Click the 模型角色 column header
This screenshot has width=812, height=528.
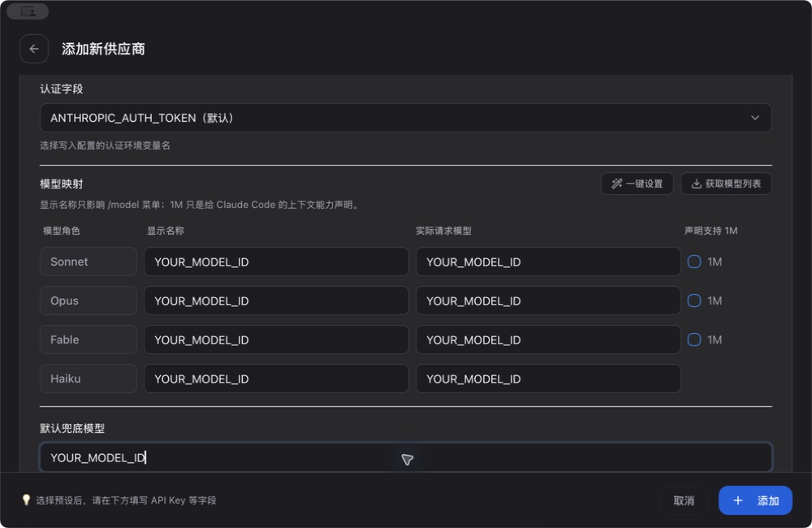click(x=61, y=231)
